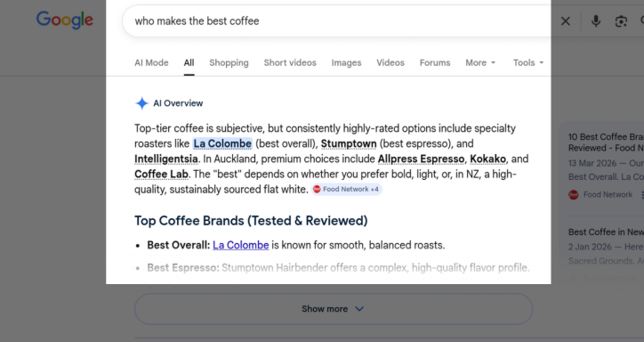Select the Stumptown bold term
This screenshot has width=644, height=342.
pos(349,143)
